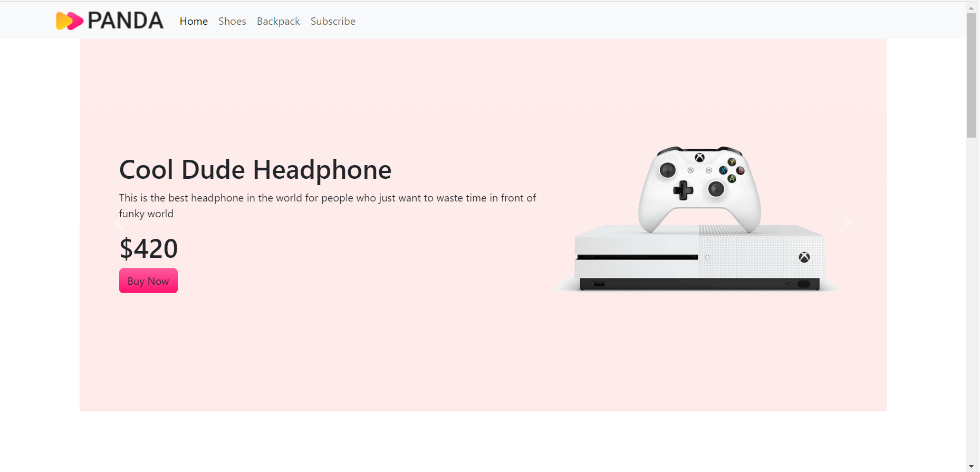Click the Panda pink-yellow logo icon
The height and width of the screenshot is (472, 980).
69,21
